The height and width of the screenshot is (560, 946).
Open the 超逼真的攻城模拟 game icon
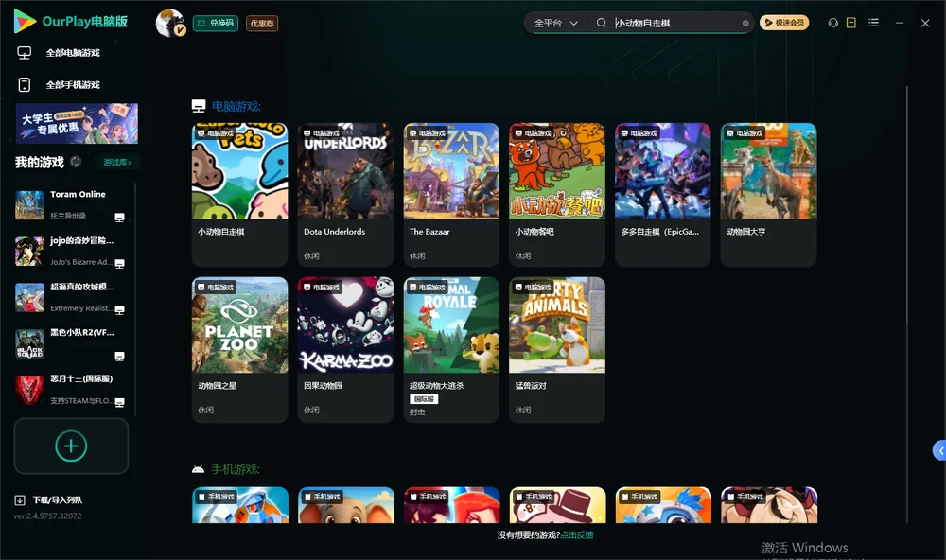click(x=29, y=297)
